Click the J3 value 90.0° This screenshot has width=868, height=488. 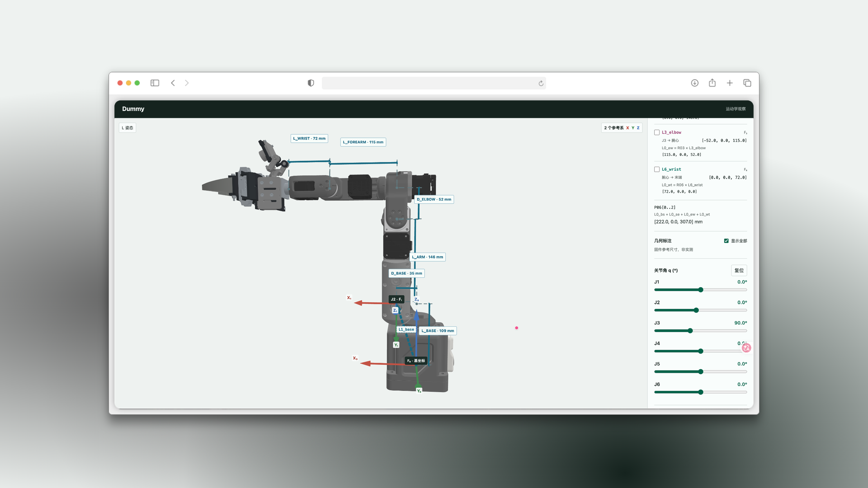[741, 323]
